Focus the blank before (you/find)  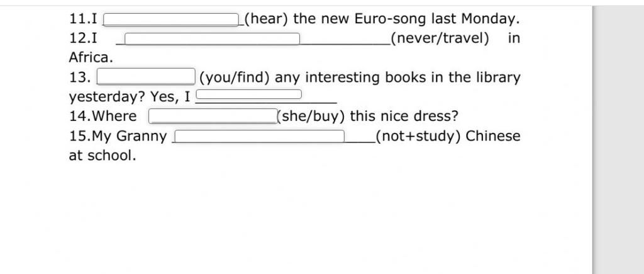[x=146, y=76]
